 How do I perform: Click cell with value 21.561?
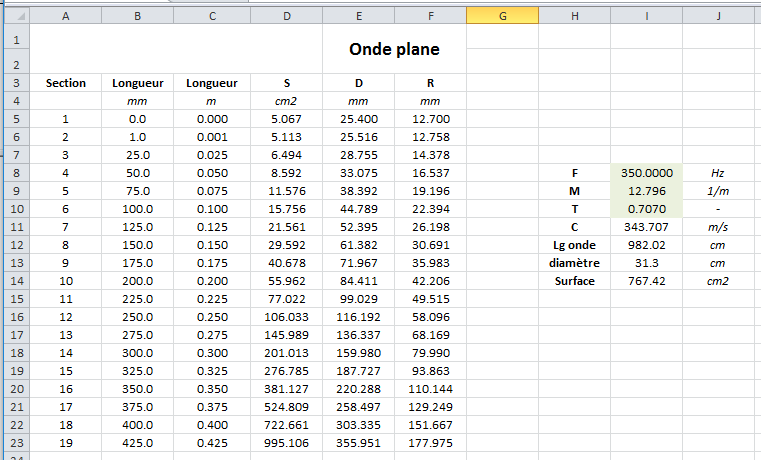[x=287, y=227]
